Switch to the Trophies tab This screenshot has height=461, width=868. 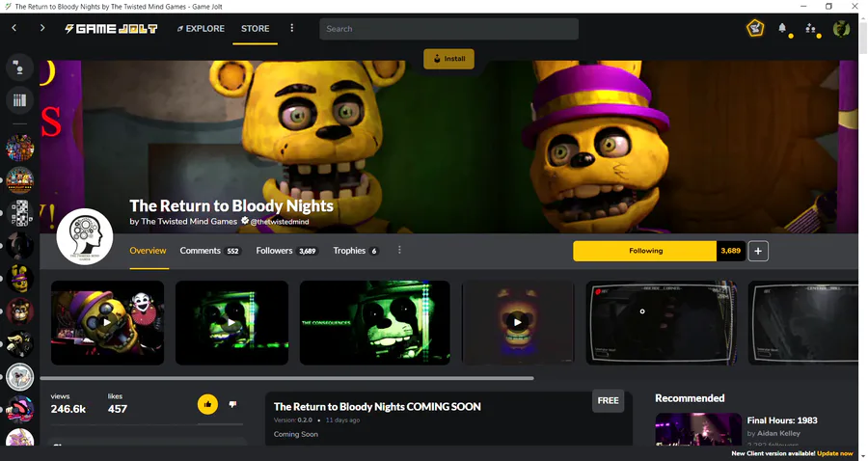click(x=355, y=251)
